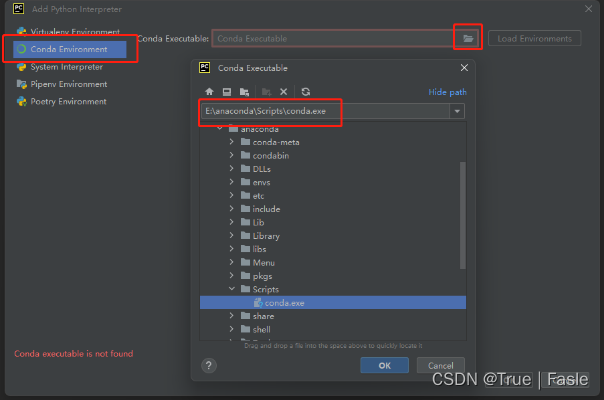Click the conda.exe file icon
Viewport: 604px width, 400px height.
258,303
